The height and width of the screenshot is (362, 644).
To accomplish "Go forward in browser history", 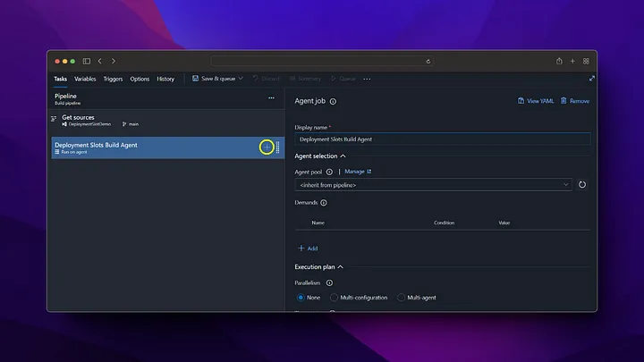I will point(114,61).
